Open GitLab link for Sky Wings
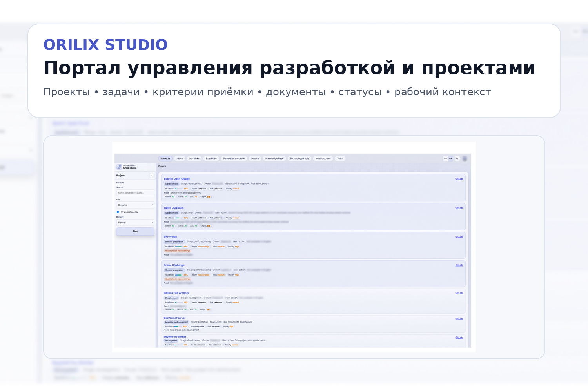This screenshot has height=392, width=588. click(x=459, y=237)
